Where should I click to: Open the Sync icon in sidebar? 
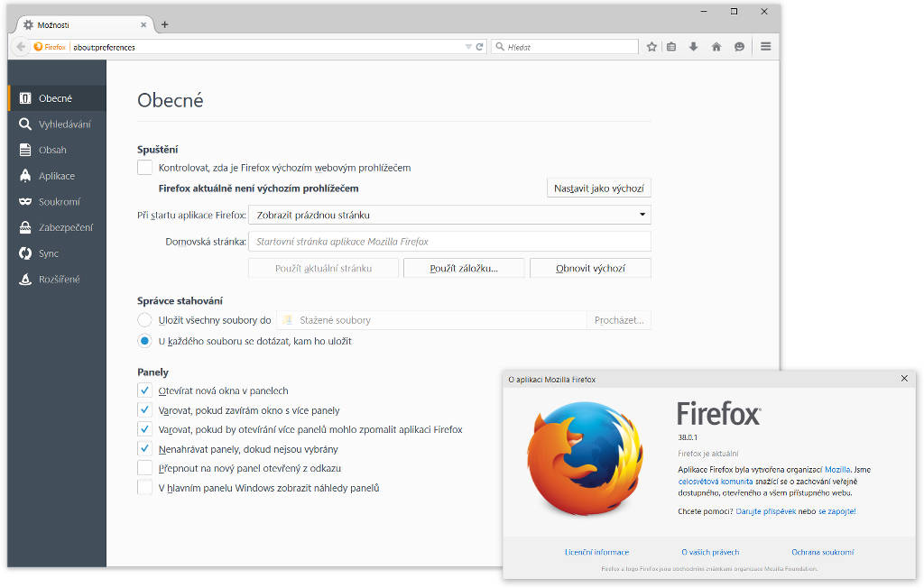click(24, 253)
